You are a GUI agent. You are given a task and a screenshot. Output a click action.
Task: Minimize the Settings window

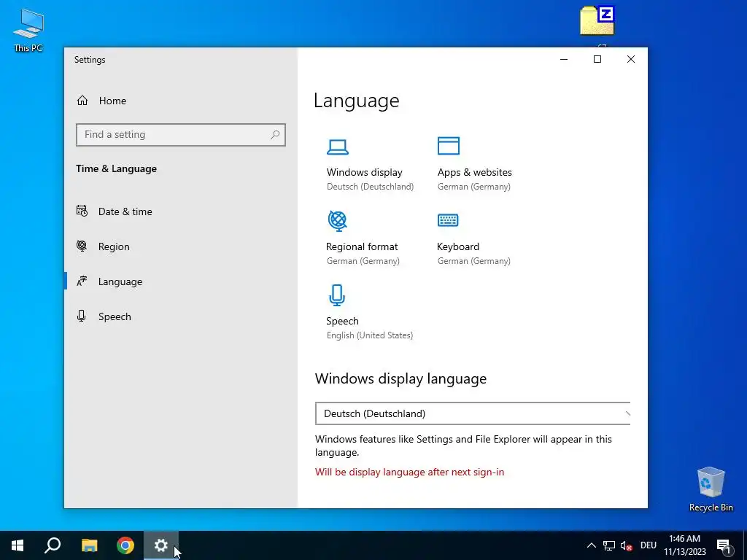pyautogui.click(x=564, y=60)
